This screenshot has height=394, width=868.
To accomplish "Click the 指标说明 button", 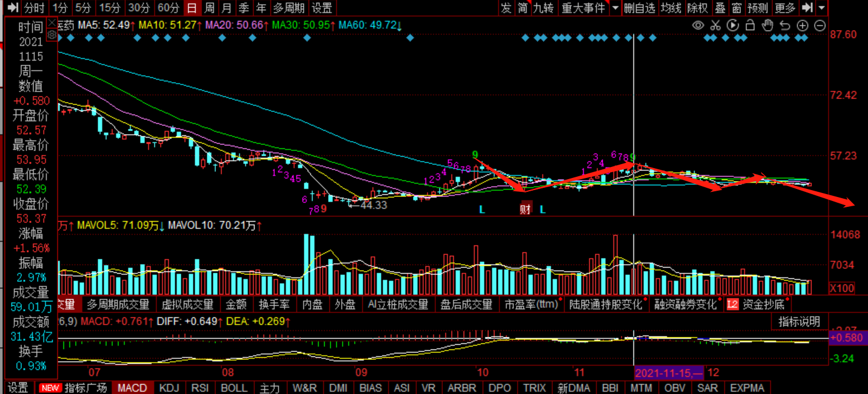I will 799,322.
